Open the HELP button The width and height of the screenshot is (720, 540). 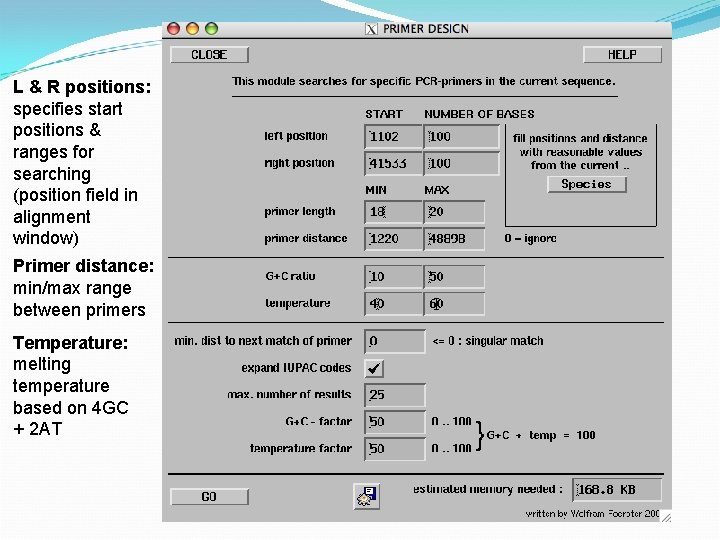[x=622, y=55]
